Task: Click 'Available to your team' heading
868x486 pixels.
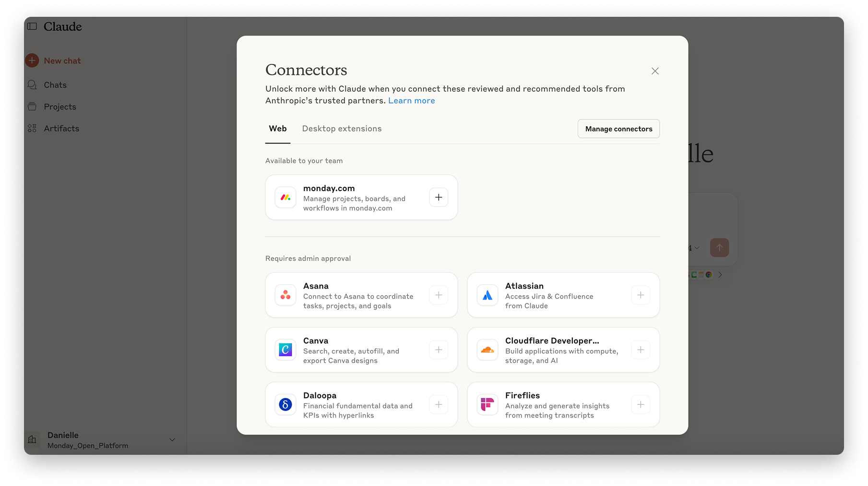Action: [x=304, y=161]
